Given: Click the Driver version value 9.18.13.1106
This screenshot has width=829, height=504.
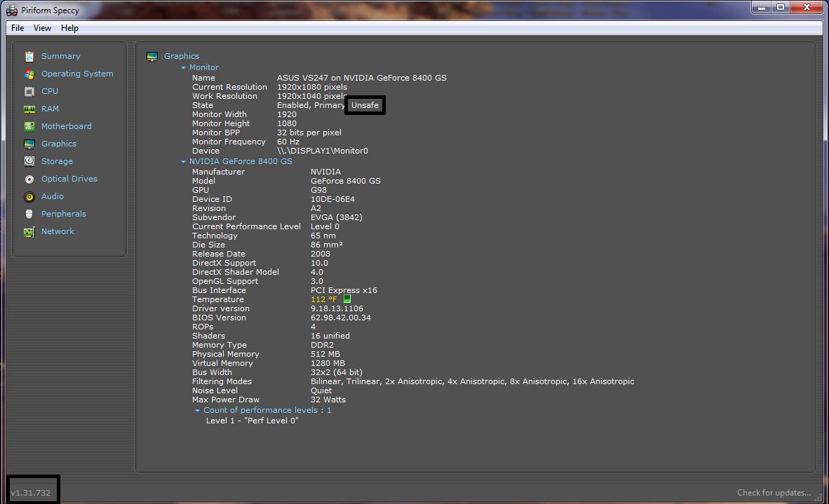Looking at the screenshot, I should [x=337, y=308].
